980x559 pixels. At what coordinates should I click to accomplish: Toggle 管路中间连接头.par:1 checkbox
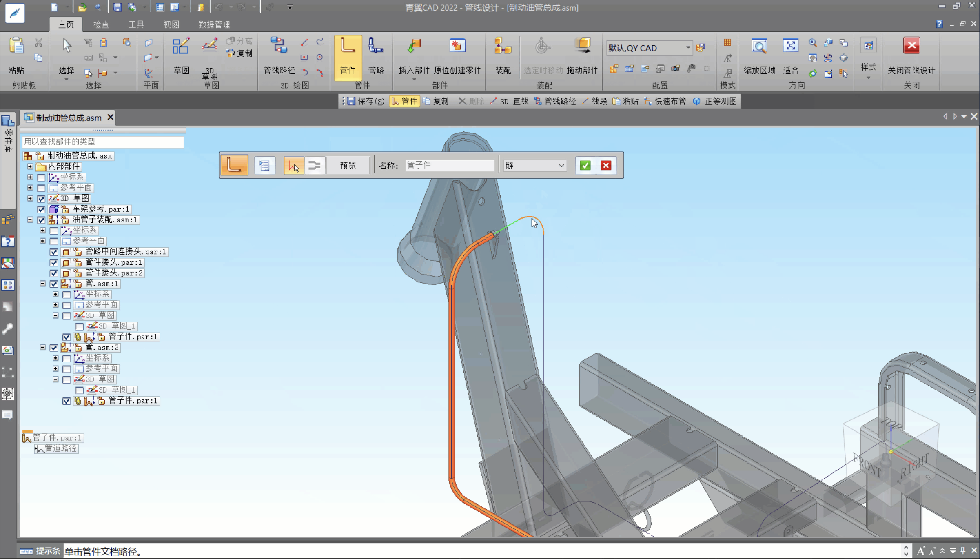(x=54, y=252)
